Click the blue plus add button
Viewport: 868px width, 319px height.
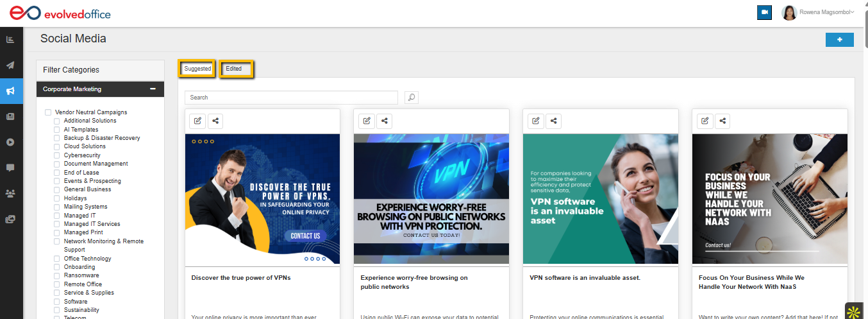coord(839,40)
